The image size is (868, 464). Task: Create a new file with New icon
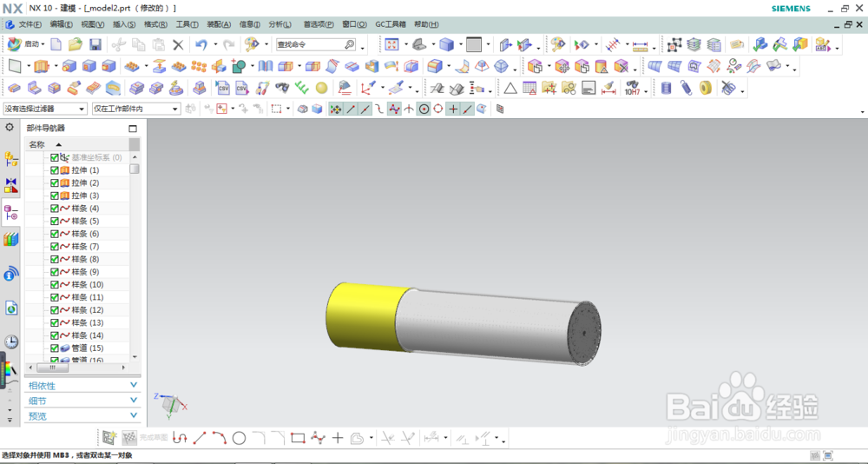(56, 44)
